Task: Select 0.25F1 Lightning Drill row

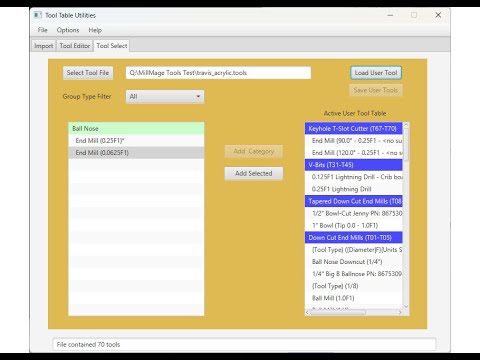Action: pyautogui.click(x=354, y=189)
